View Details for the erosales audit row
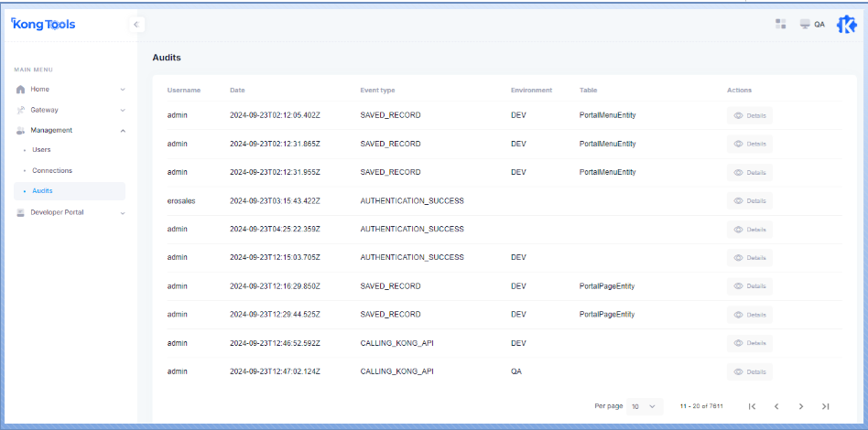 click(x=750, y=201)
